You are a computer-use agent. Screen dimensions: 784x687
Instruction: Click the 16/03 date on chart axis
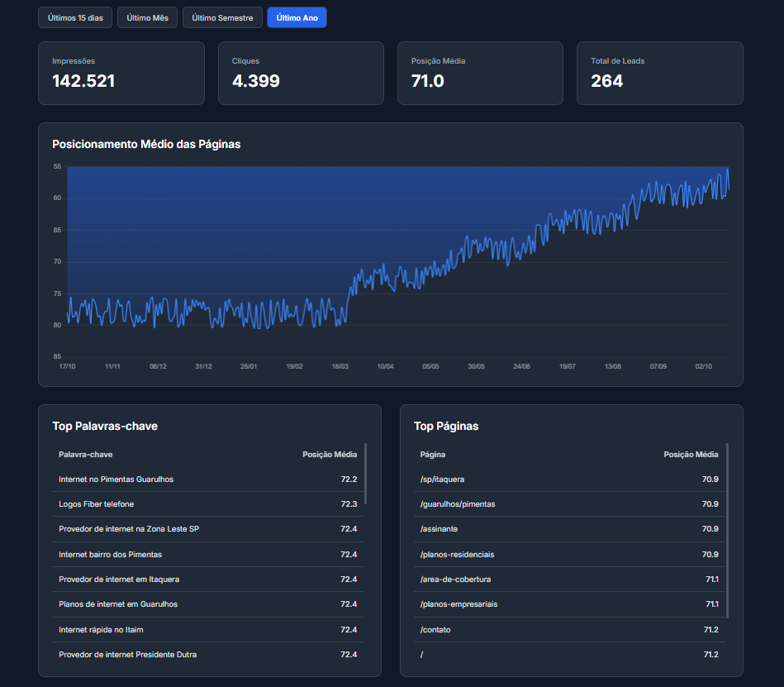click(x=340, y=366)
